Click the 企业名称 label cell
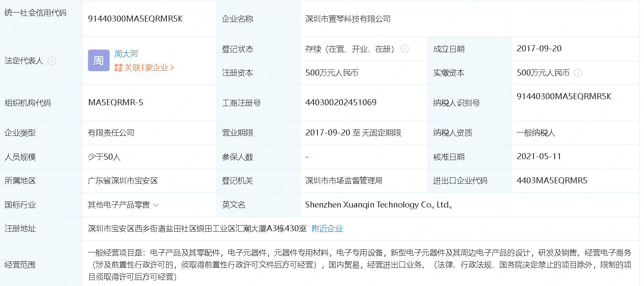Screen dimensions: 644x286 point(258,19)
